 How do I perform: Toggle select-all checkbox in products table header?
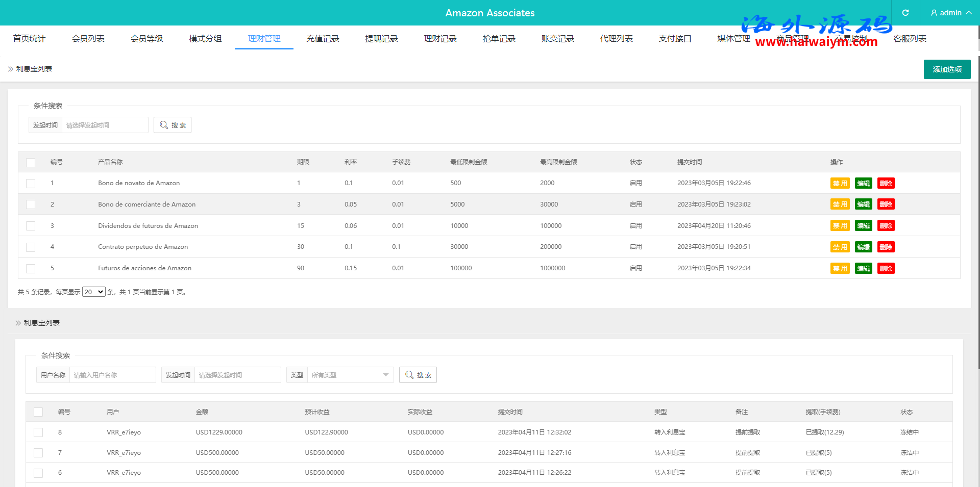31,163
